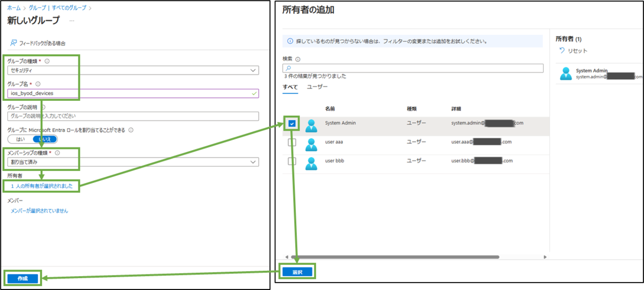Focus the グループの説明 input field
Viewport: 644px width, 290px height.
tap(133, 116)
